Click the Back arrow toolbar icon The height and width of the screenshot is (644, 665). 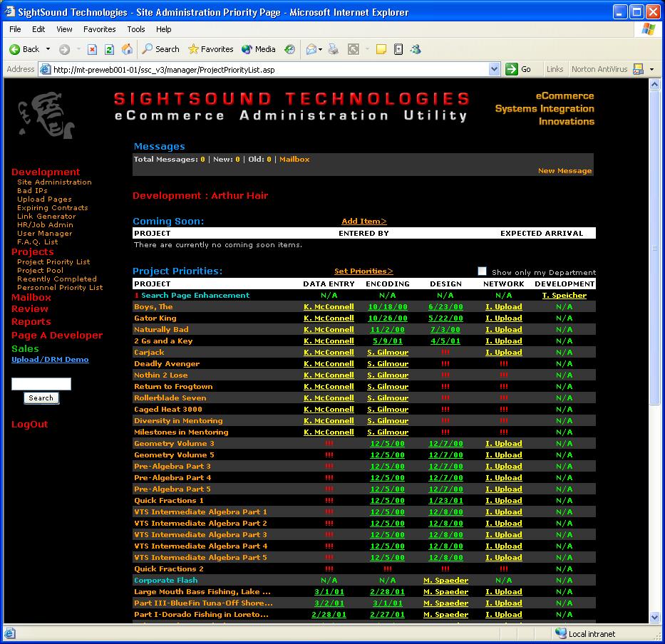(15, 50)
